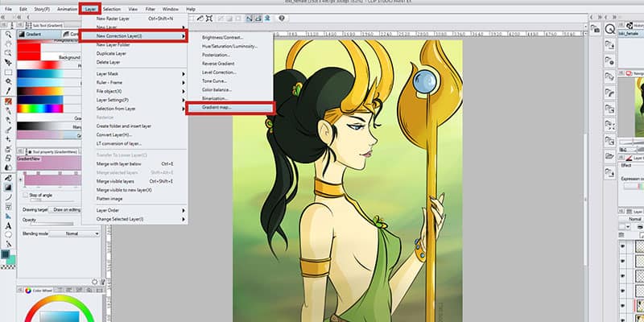Select the hand Move tool
Screen dimensions: 644x322
pos(8,44)
